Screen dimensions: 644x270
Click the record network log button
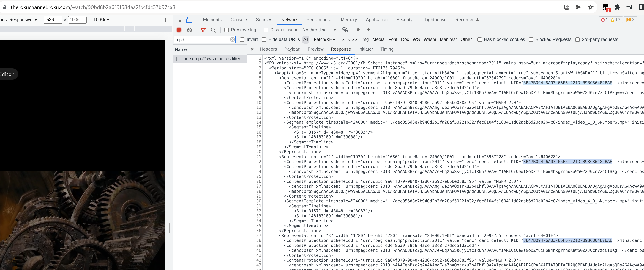(179, 30)
